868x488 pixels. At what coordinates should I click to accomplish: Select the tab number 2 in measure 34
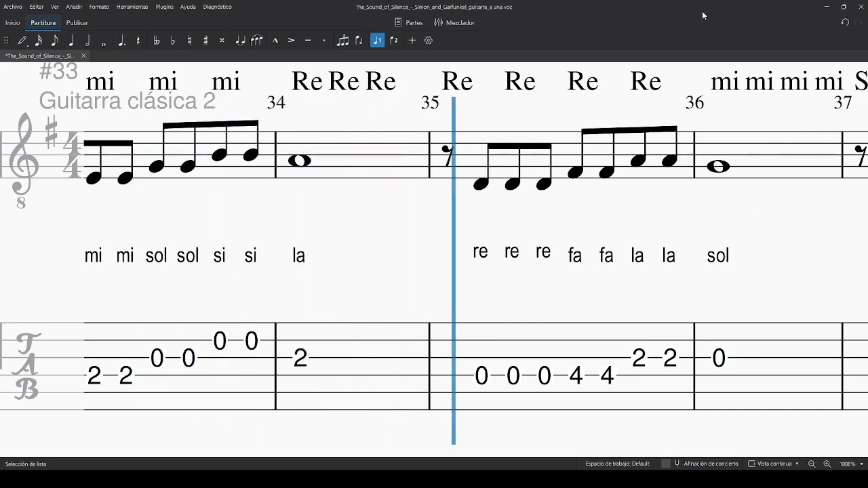tap(300, 359)
